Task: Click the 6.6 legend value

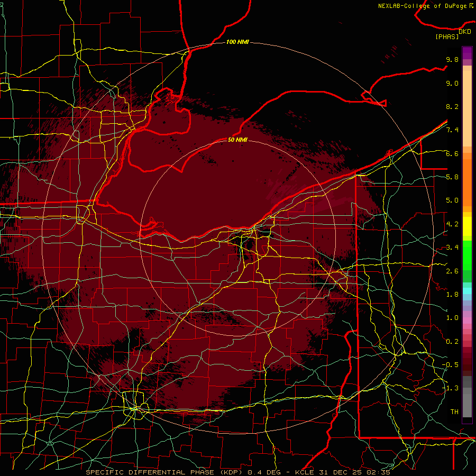Action: [x=452, y=153]
